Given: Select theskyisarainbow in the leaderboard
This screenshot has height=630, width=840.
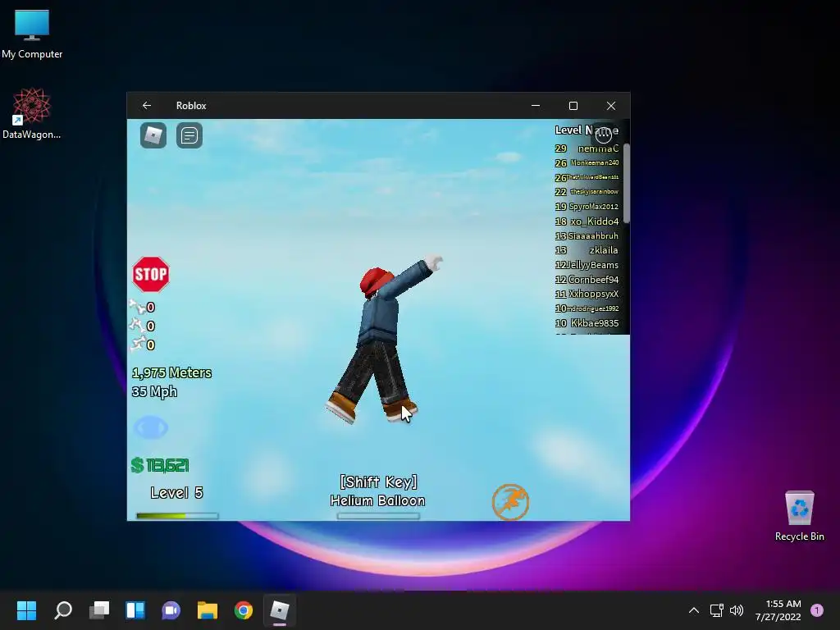Looking at the screenshot, I should click(x=595, y=192).
